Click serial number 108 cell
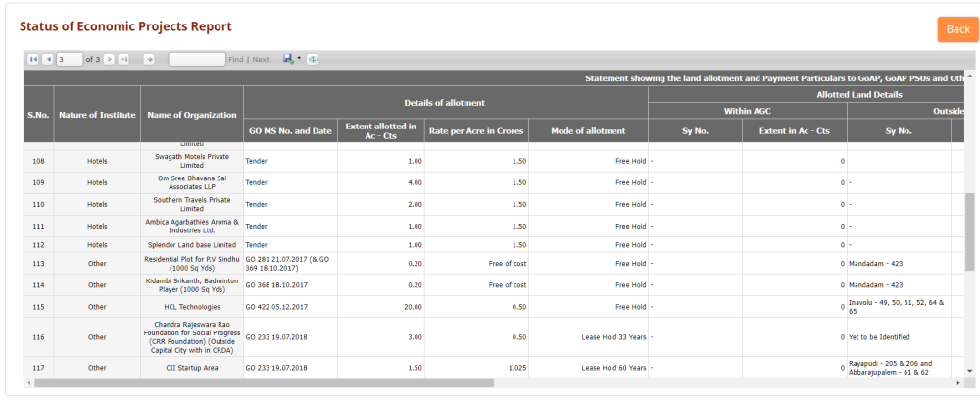Screen dimensions: 980x407 tap(39, 161)
